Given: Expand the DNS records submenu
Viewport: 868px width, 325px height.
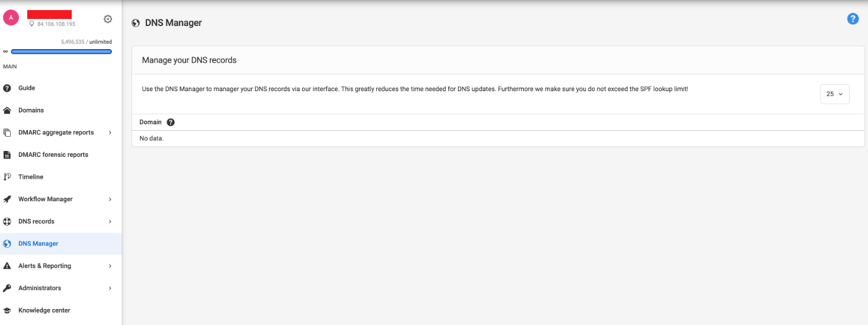Looking at the screenshot, I should click(x=110, y=221).
